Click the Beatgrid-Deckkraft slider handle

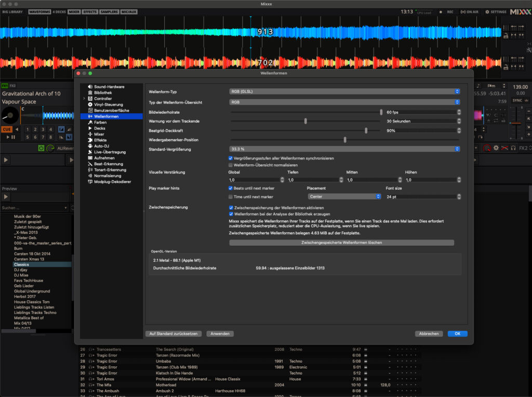click(366, 130)
